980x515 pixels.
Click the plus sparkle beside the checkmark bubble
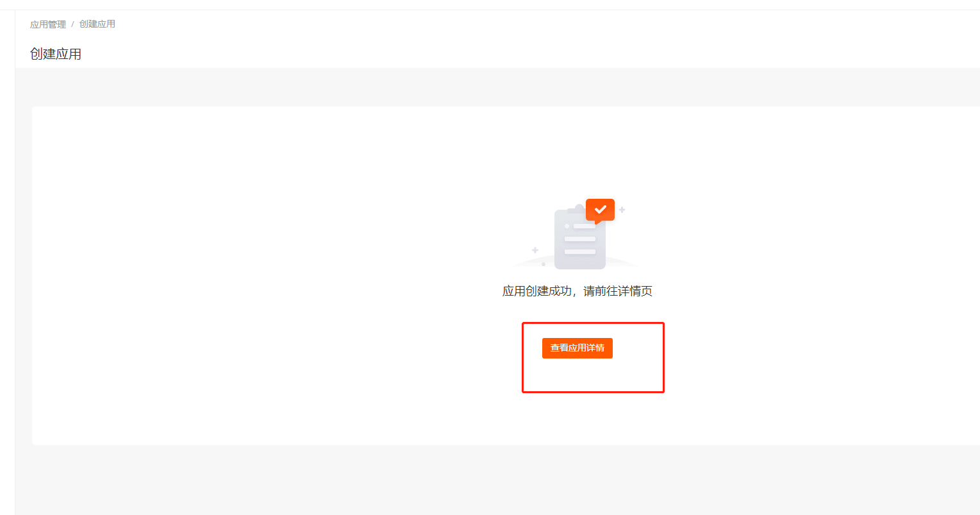(x=622, y=210)
